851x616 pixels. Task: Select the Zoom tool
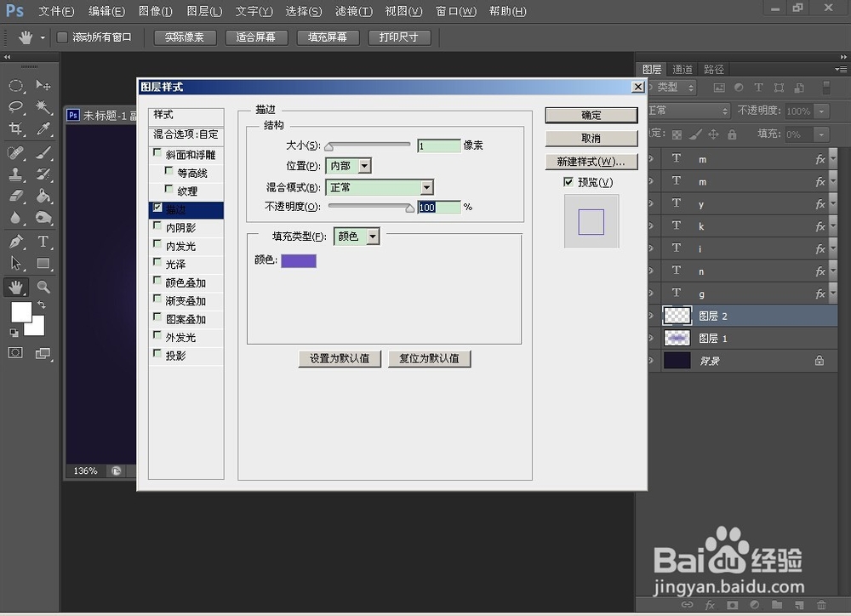pyautogui.click(x=43, y=287)
